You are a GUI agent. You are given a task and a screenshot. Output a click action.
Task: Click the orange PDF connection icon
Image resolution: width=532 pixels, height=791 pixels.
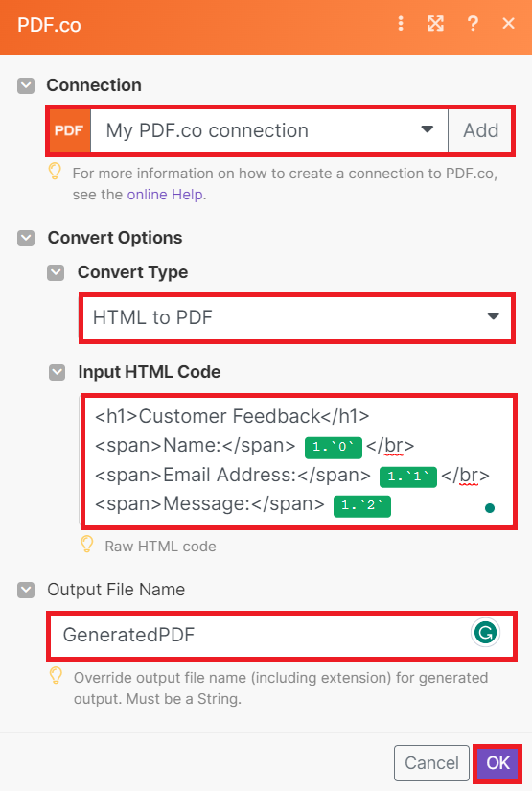pyautogui.click(x=70, y=130)
